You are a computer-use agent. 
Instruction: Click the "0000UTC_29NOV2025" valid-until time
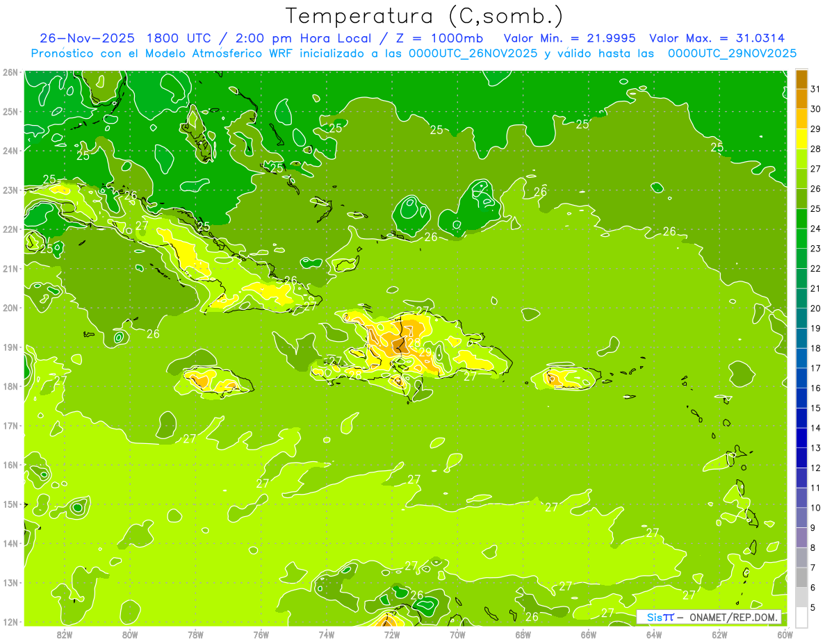pyautogui.click(x=732, y=53)
